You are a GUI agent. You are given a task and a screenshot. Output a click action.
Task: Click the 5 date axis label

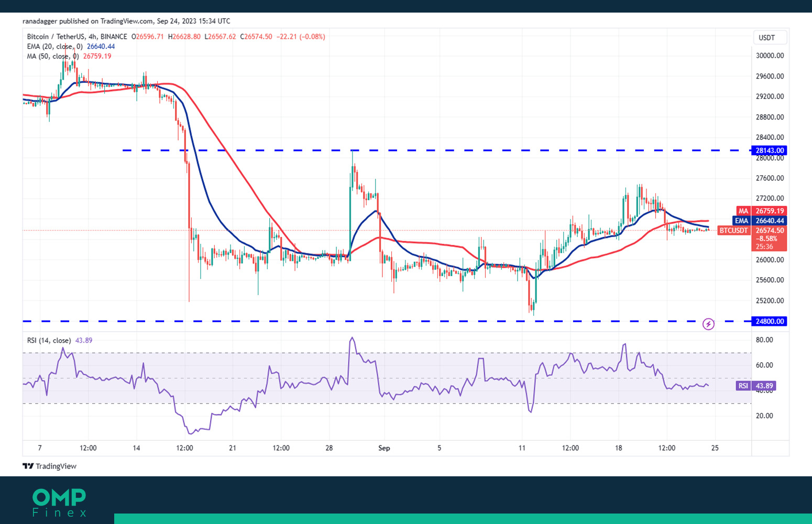[x=439, y=448]
